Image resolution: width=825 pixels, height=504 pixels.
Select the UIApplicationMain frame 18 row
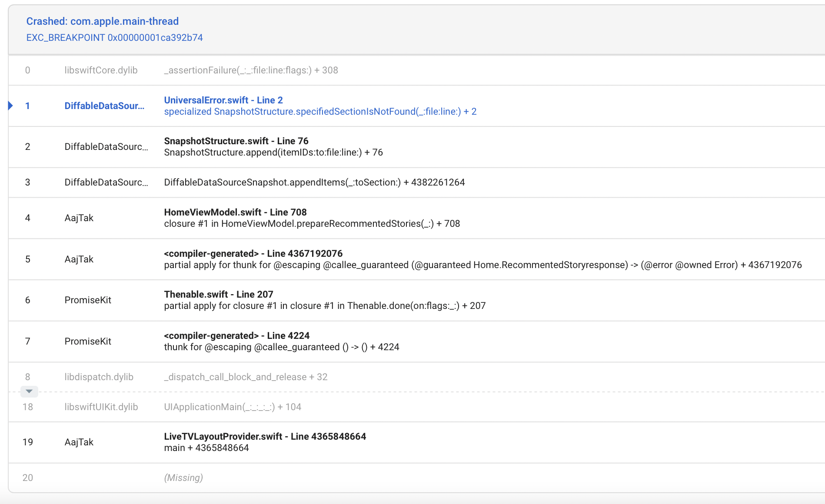click(232, 407)
